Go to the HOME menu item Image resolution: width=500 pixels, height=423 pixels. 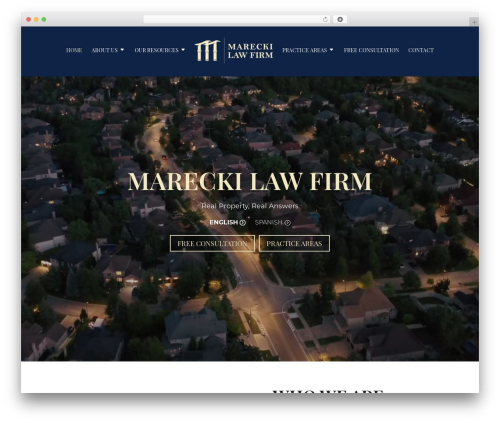pyautogui.click(x=74, y=50)
